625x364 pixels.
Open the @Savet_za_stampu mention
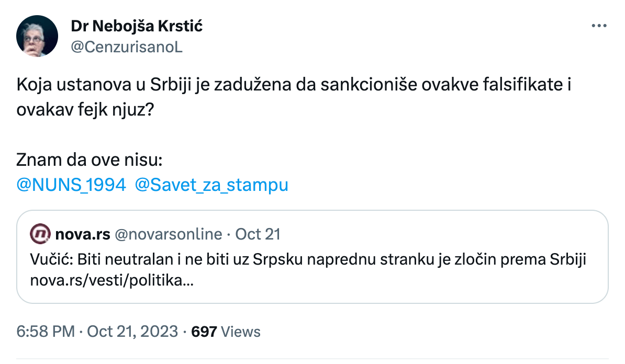211,185
